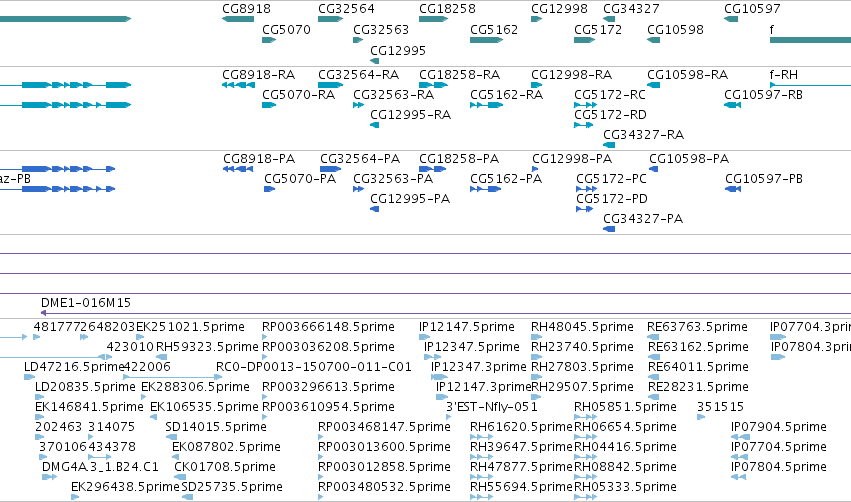This screenshot has width=851, height=502.
Task: Open the RE63763.5prime EST label
Action: click(x=697, y=327)
